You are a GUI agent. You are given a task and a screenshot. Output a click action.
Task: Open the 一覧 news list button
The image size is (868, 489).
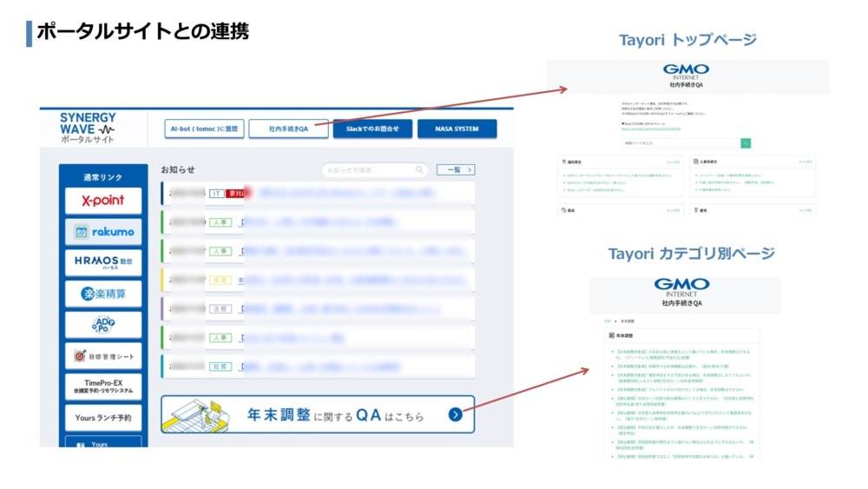point(455,170)
